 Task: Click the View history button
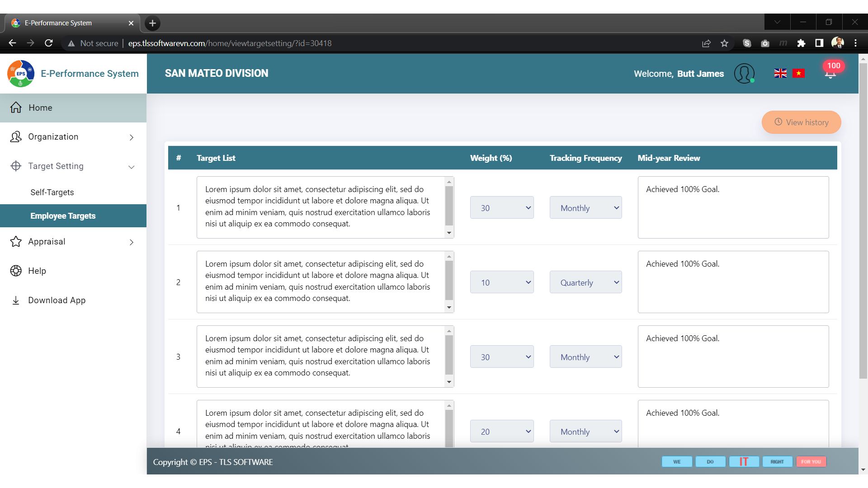(x=801, y=122)
